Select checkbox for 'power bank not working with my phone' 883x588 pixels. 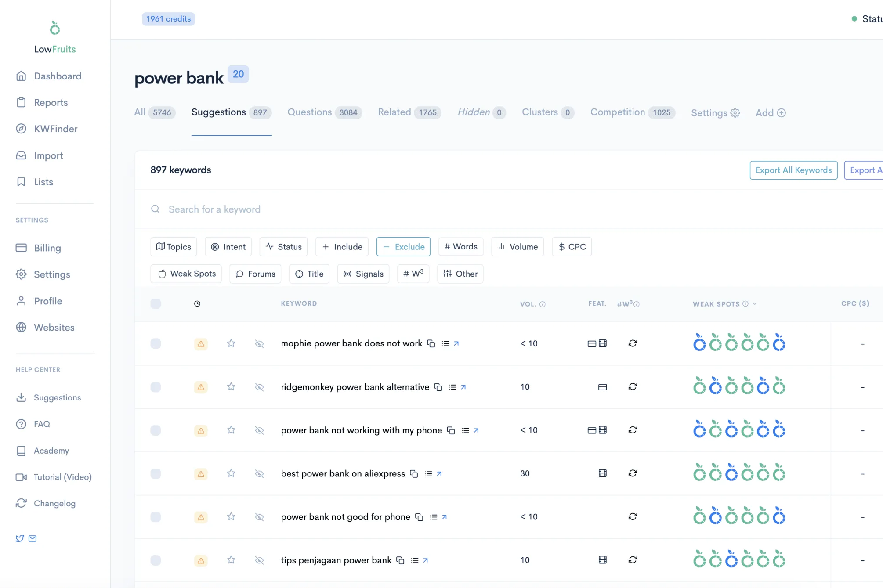pos(156,430)
